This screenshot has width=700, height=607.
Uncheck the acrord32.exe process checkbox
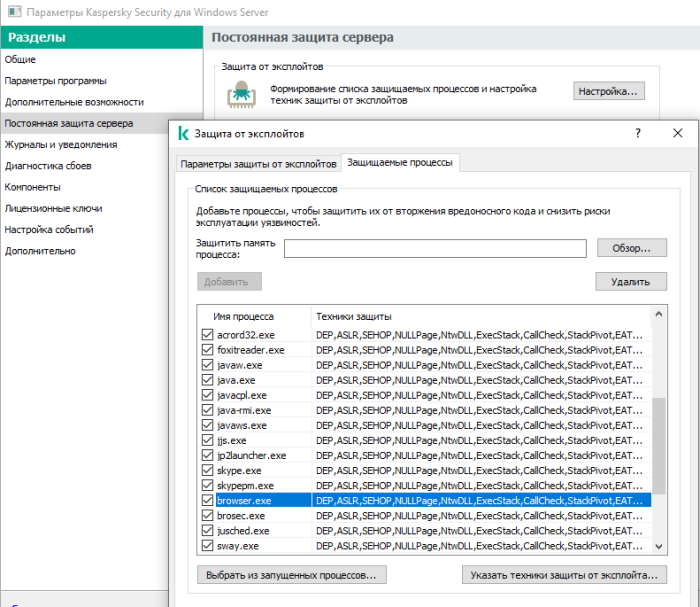208,335
